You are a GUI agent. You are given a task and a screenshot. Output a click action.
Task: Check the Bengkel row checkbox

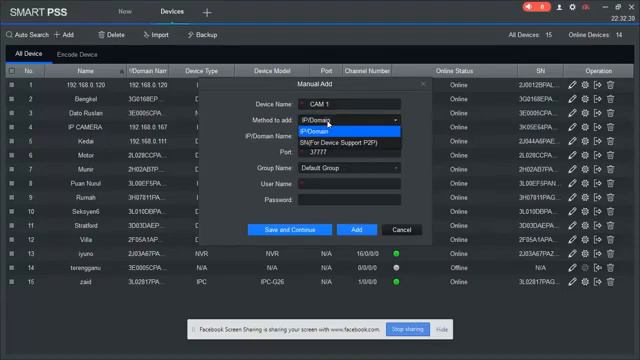12,99
